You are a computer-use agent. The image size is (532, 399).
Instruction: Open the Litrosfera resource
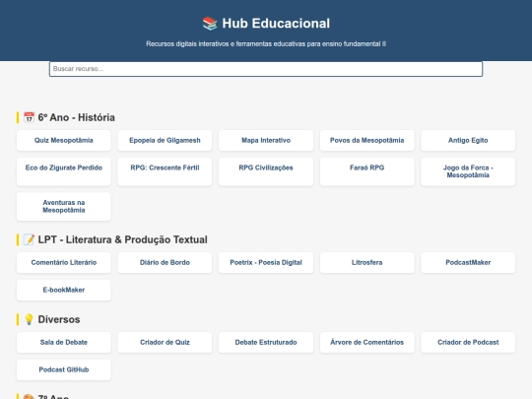coord(367,263)
